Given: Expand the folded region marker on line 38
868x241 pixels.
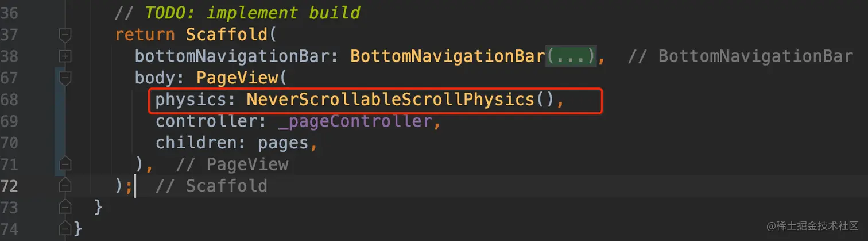Looking at the screenshot, I should 65,56.
